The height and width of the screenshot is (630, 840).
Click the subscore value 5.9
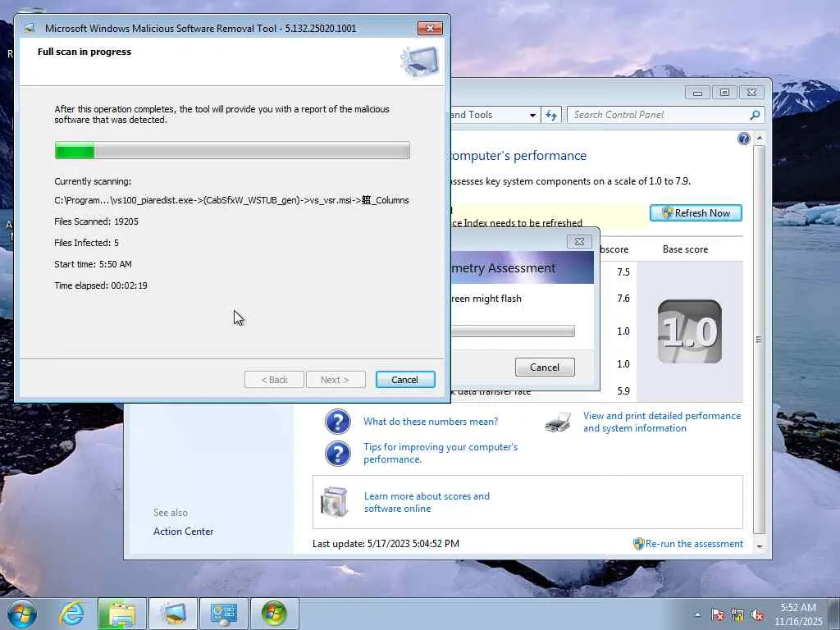(x=623, y=391)
